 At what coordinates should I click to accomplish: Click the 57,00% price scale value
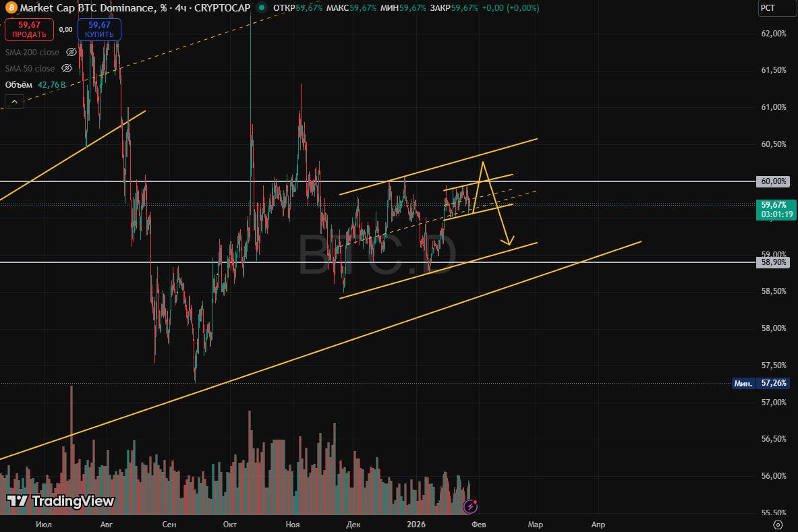(774, 403)
